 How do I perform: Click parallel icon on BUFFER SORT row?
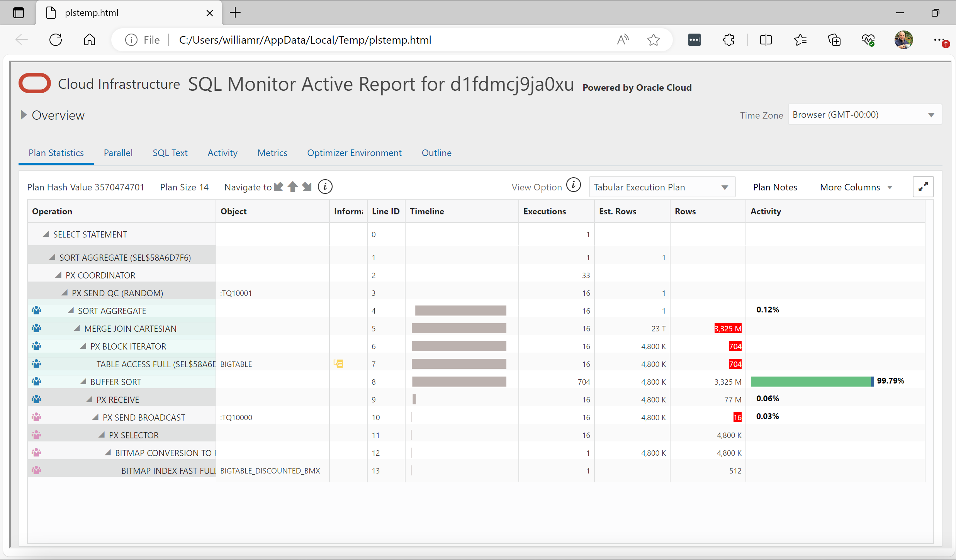coord(37,382)
